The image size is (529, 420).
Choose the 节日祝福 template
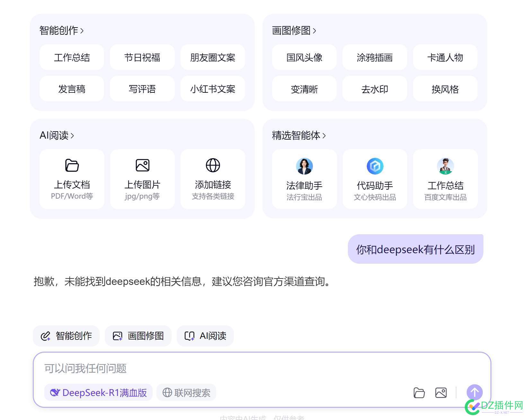coord(142,57)
